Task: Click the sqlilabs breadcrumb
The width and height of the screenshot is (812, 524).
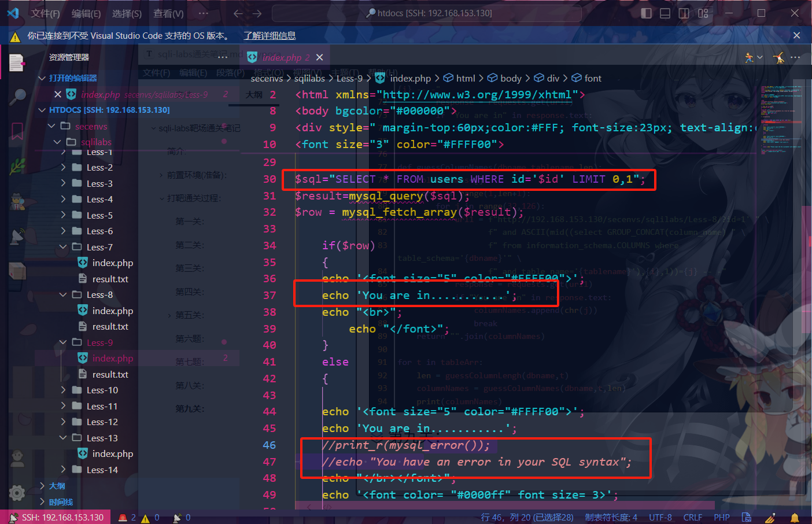Action: pyautogui.click(x=309, y=78)
